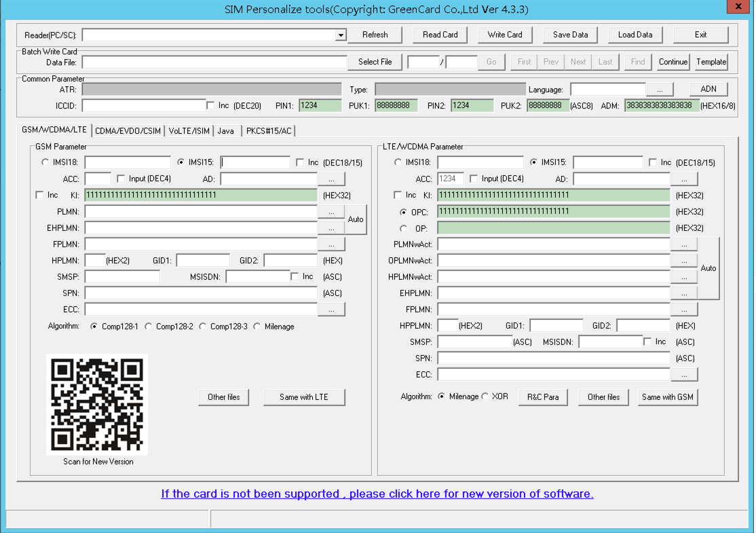Click the Scan for New Version QR code
The image size is (756, 533).
pyautogui.click(x=96, y=403)
